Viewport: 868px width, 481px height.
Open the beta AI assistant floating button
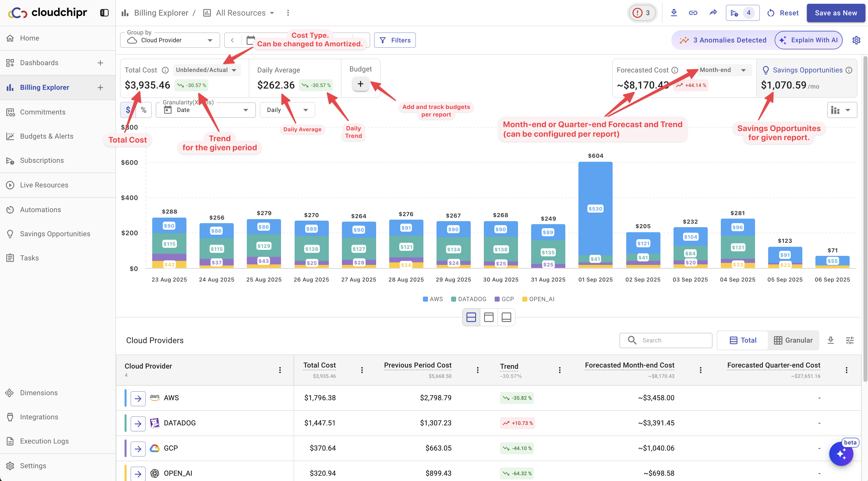point(841,454)
